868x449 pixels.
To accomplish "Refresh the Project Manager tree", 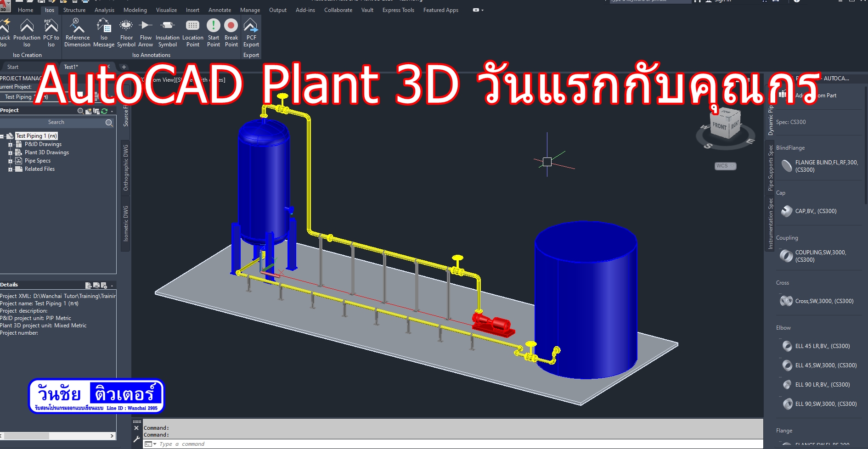I will pos(104,111).
